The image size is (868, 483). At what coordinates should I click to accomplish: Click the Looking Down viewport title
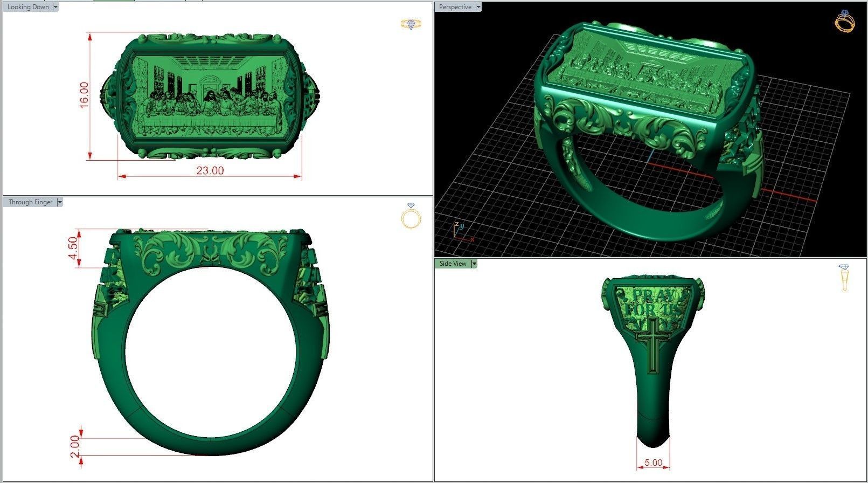[x=28, y=7]
